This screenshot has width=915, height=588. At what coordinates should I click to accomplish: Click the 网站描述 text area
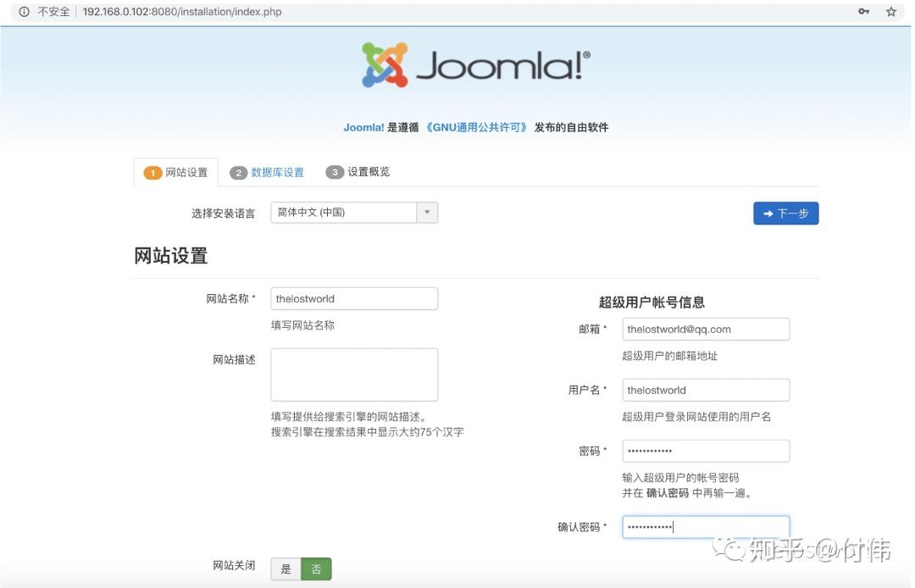354,373
